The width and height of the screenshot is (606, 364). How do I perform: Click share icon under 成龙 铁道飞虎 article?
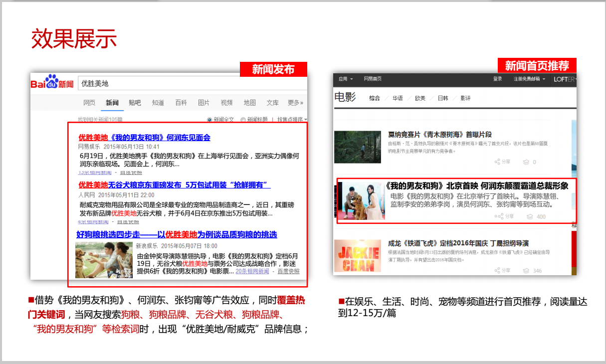497,270
